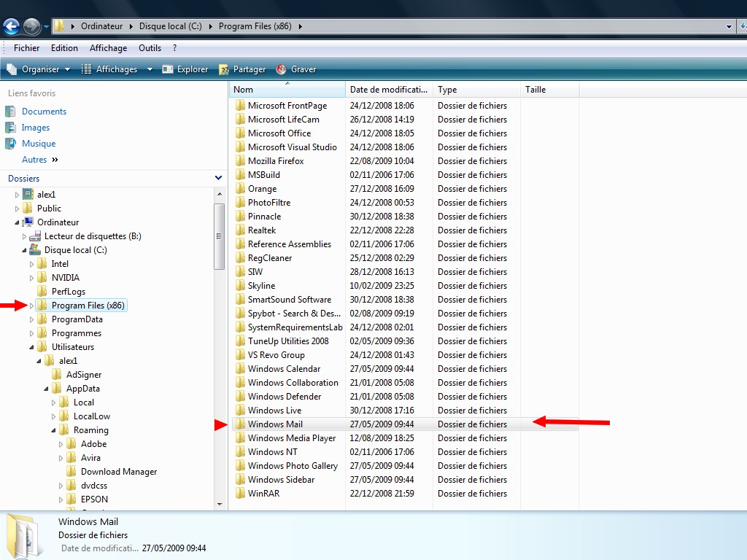Click the Explorer toolbar icon
This screenshot has height=560, width=747.
(168, 69)
